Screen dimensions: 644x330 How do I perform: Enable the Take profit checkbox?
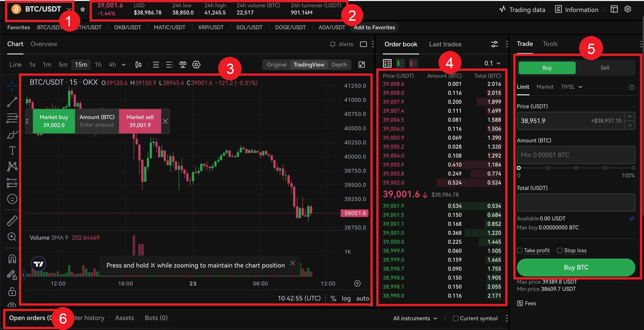pos(519,250)
